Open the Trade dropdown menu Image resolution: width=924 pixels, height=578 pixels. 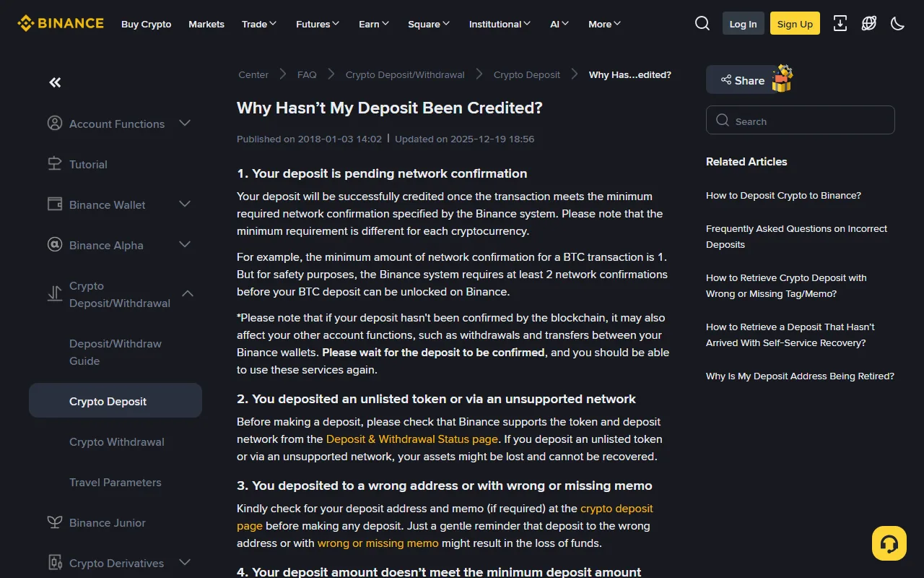(x=259, y=24)
